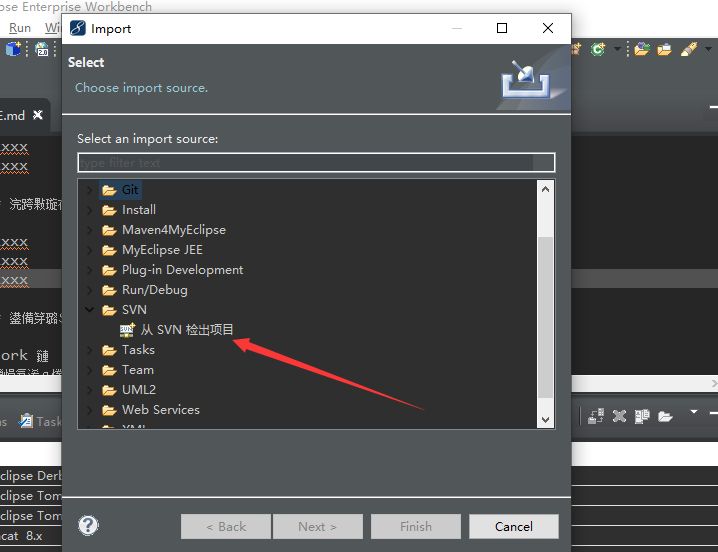The width and height of the screenshot is (718, 552).
Task: Expand the Team folder node
Action: tap(90, 370)
